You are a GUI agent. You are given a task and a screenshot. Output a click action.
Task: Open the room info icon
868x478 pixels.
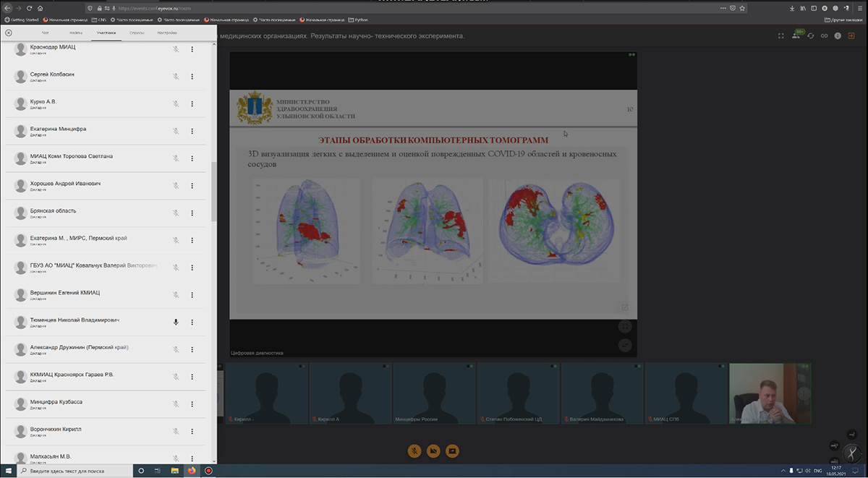point(838,35)
